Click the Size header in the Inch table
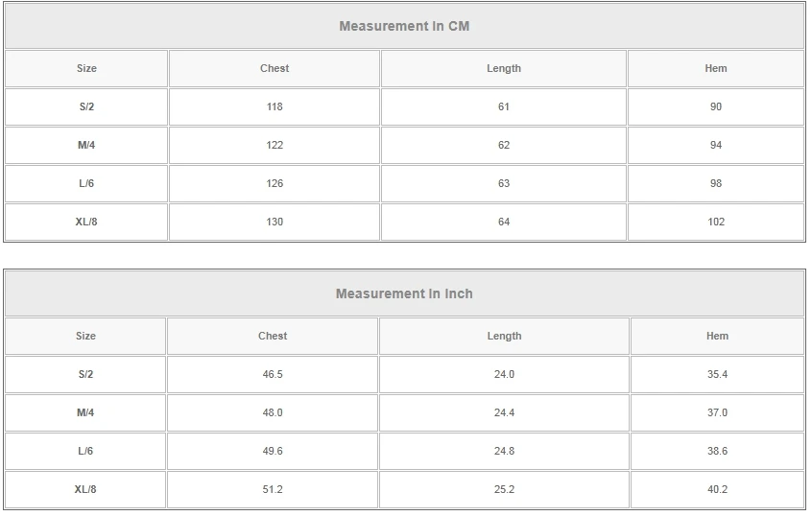Viewport: 812px width, 516px height. [x=85, y=336]
